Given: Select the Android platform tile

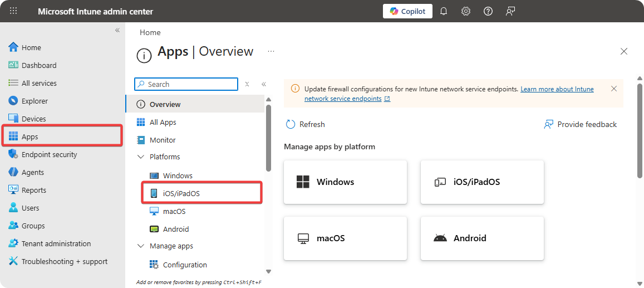Looking at the screenshot, I should click(482, 238).
